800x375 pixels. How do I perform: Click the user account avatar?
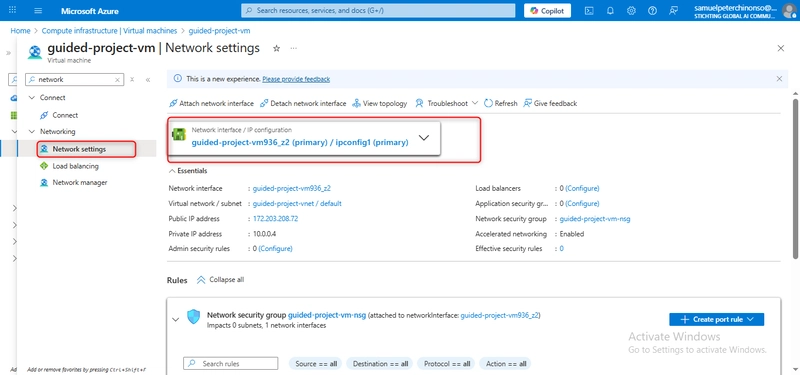coord(788,10)
